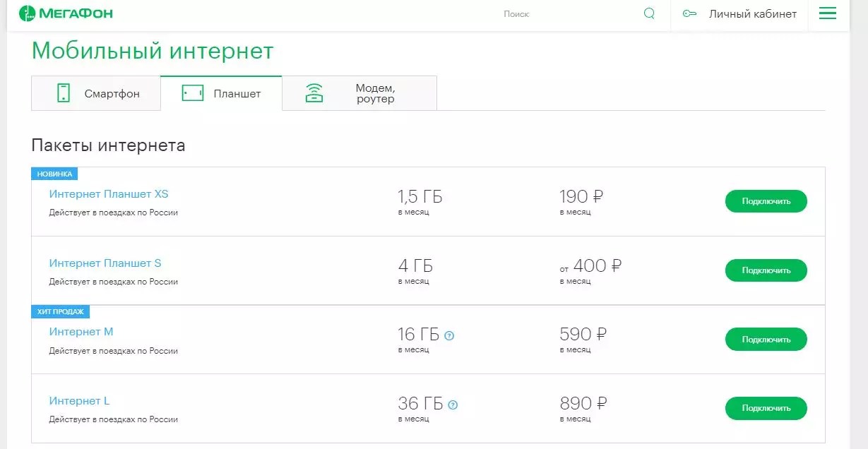Open the Интернет Планшет S plan
This screenshot has width=868, height=449.
tap(105, 263)
